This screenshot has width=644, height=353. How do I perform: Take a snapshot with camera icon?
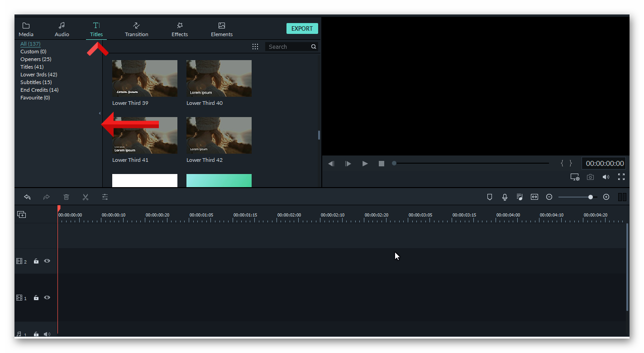pos(590,177)
